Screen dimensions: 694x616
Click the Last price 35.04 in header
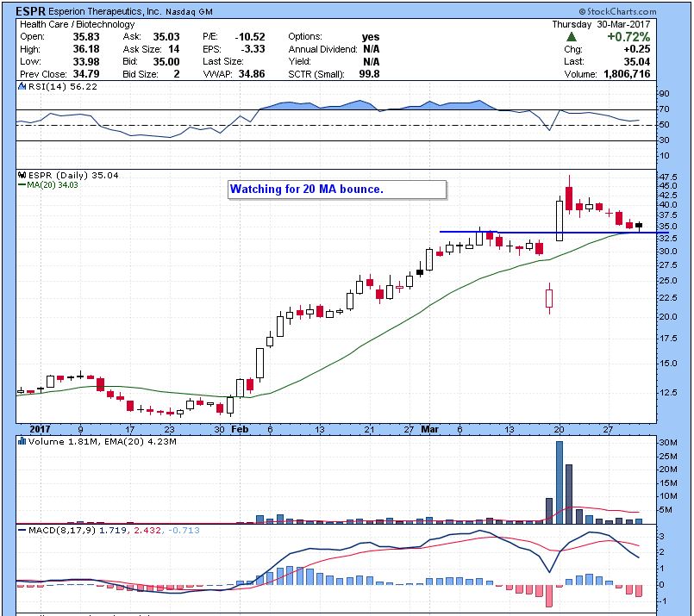pos(637,61)
